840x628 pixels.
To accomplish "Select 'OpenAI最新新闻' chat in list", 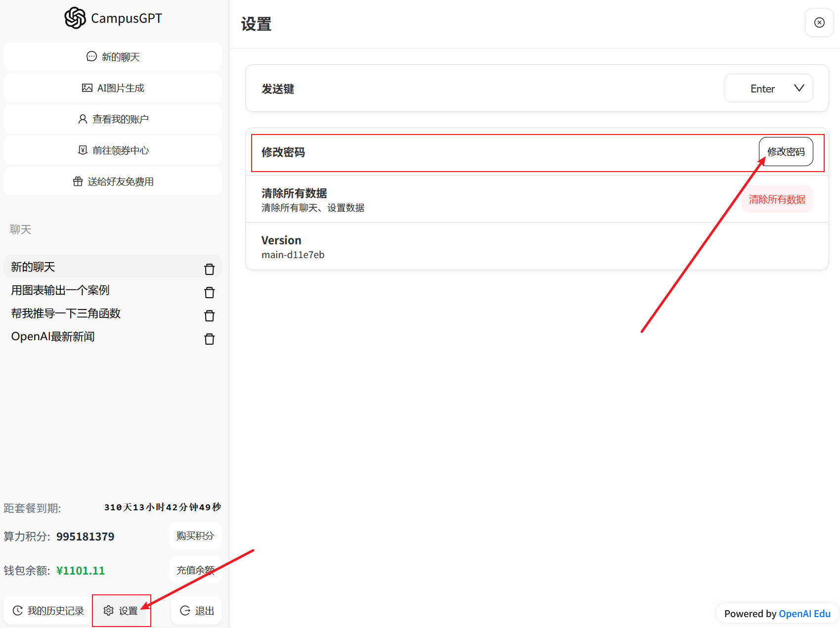I will (x=53, y=337).
